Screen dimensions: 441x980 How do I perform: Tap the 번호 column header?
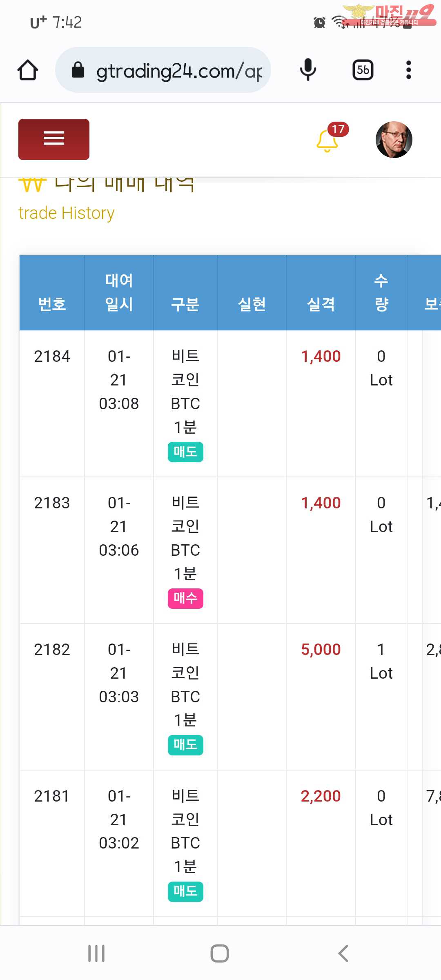[52, 304]
